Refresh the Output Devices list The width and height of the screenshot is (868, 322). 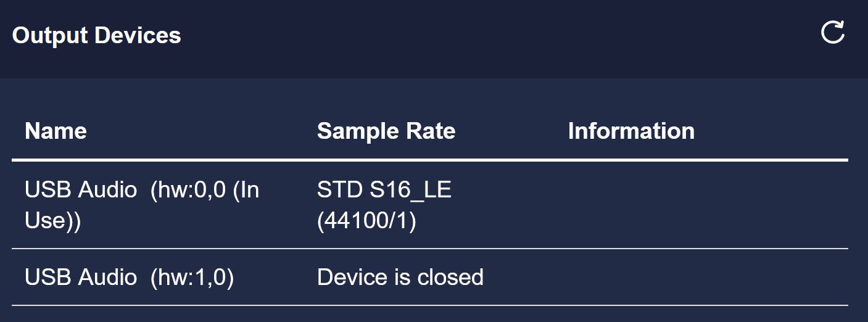(832, 33)
